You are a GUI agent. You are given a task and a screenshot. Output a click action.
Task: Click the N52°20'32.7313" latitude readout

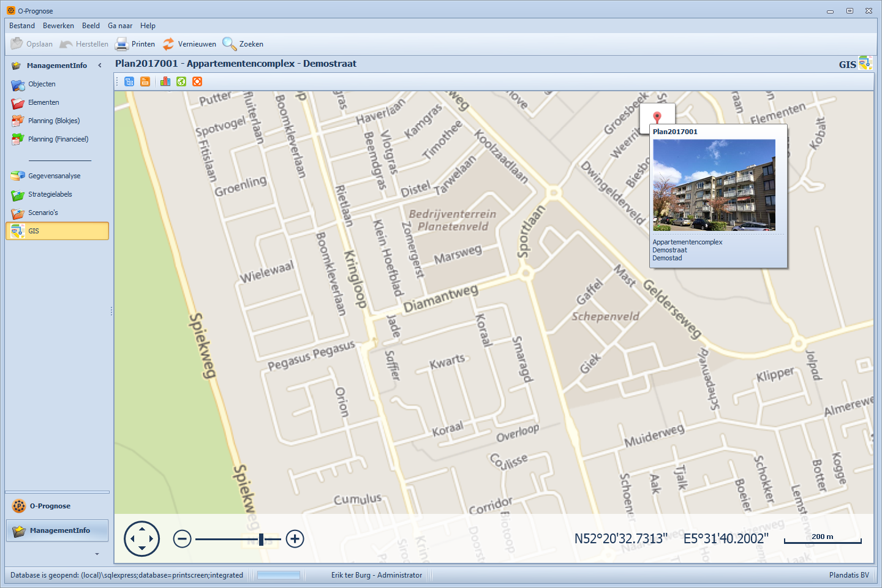[x=621, y=538]
